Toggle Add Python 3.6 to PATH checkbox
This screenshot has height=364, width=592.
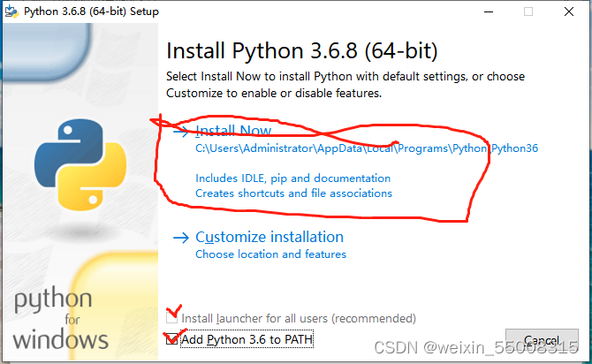pos(171,339)
